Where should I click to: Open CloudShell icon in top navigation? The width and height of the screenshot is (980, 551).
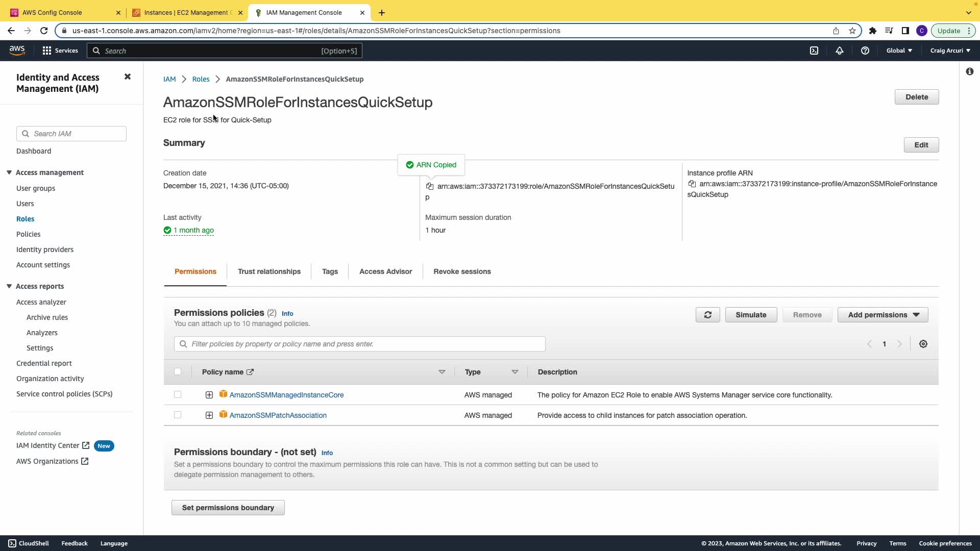(x=814, y=51)
